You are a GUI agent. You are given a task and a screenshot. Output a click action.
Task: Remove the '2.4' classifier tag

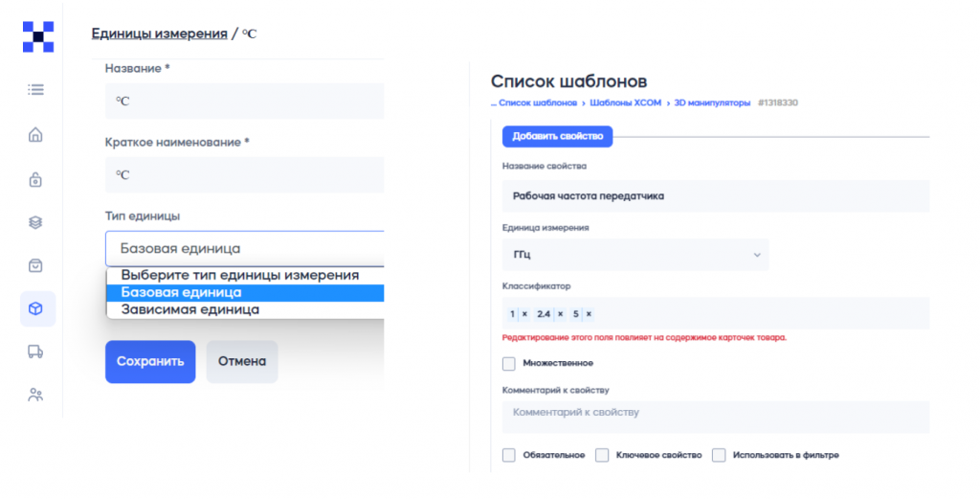pos(562,314)
